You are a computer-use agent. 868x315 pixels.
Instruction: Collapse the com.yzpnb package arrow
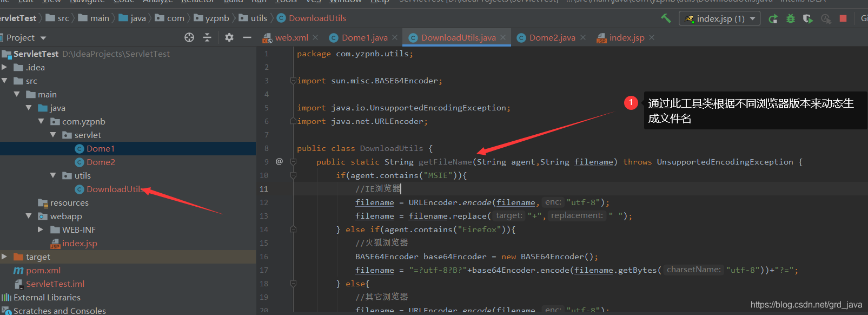click(41, 121)
